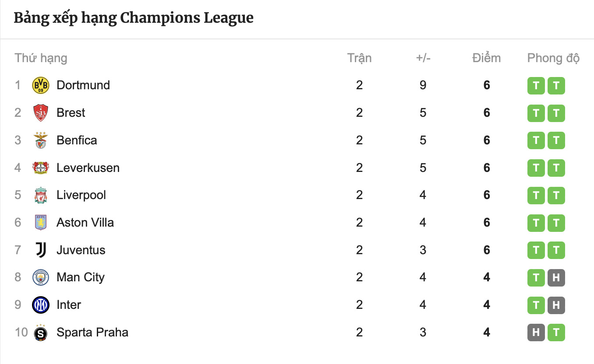
Task: Click the Leverkusen club badge
Action: pyautogui.click(x=41, y=168)
